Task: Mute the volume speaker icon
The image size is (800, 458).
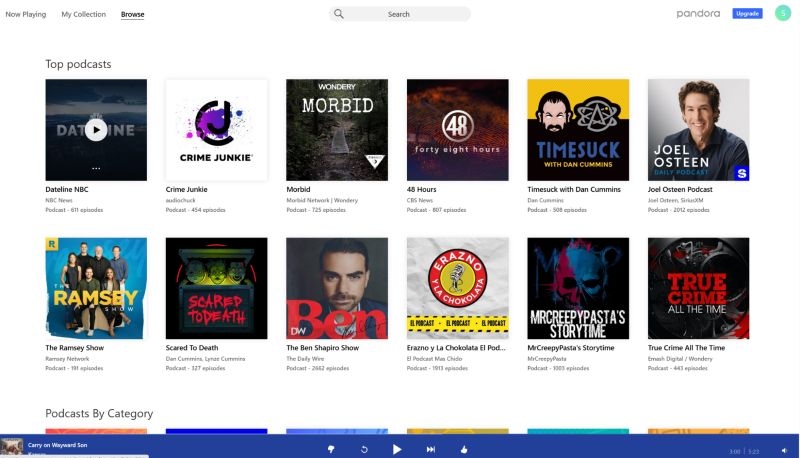Action: [x=784, y=450]
